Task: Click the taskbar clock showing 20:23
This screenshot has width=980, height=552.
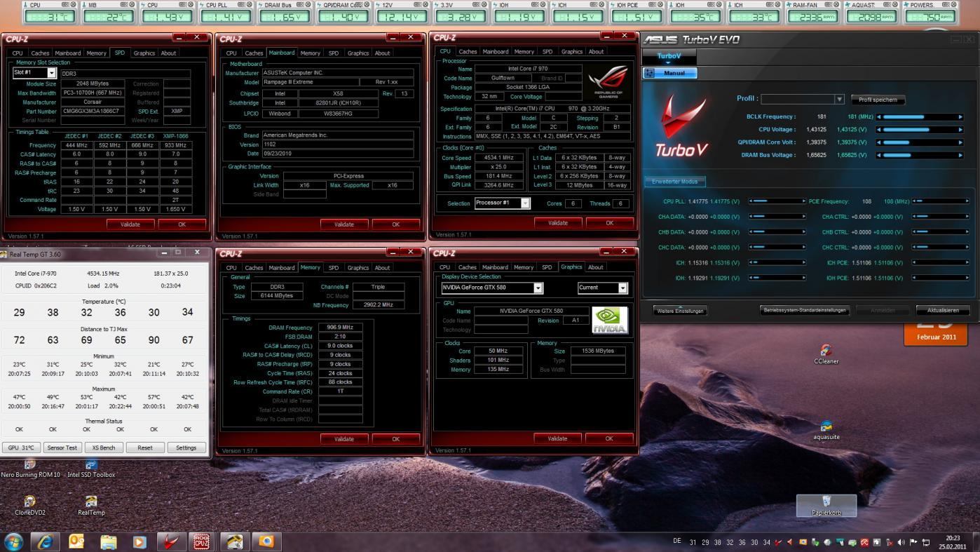Action: pyautogui.click(x=953, y=541)
